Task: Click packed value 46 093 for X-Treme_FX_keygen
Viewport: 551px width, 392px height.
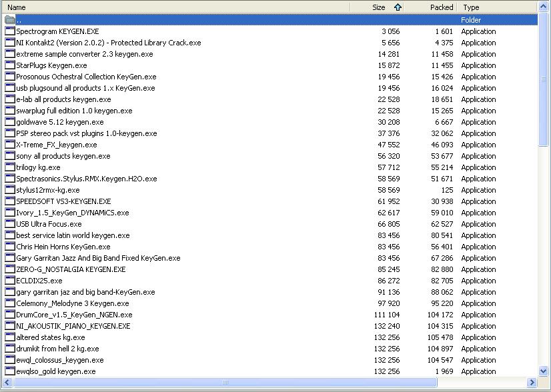Action: (442, 145)
